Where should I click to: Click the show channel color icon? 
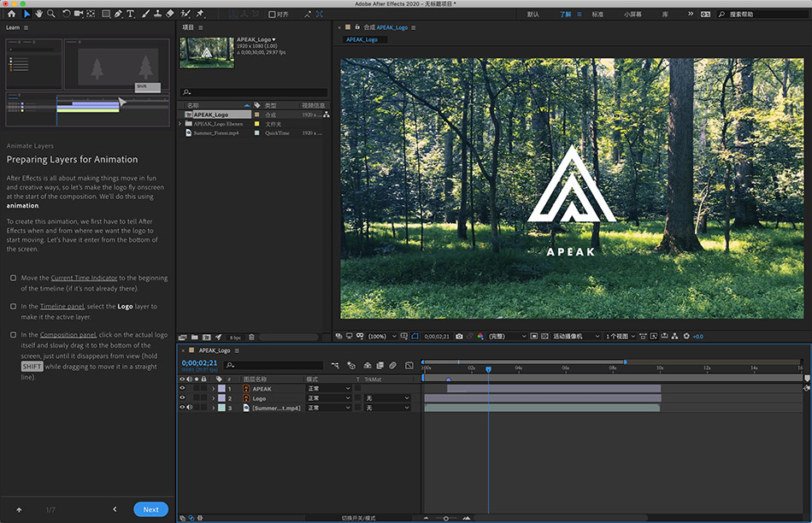coord(480,337)
